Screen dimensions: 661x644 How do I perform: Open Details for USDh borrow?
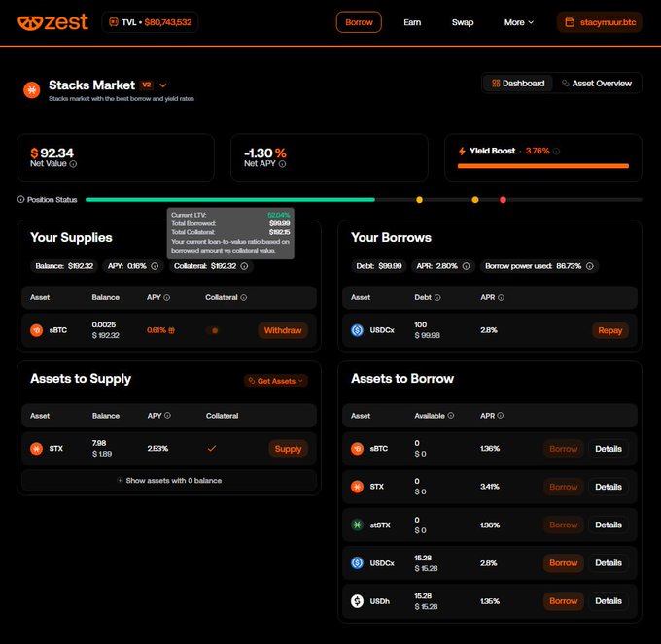click(x=609, y=601)
